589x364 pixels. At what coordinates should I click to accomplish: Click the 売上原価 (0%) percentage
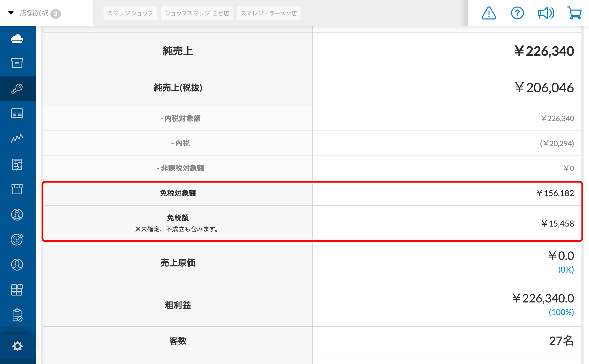tap(566, 270)
